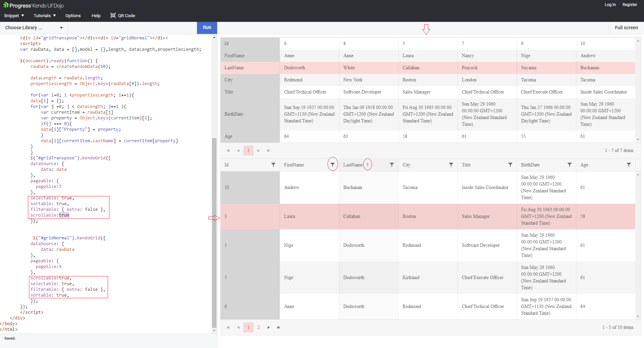Click the Log in link
Screen dimensions: 644x348
[x=610, y=5]
